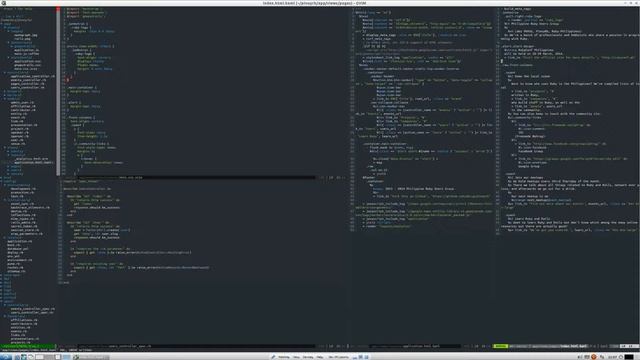Click the green NORMAL mode indicator
The image size is (640, 360).
(x=500, y=346)
